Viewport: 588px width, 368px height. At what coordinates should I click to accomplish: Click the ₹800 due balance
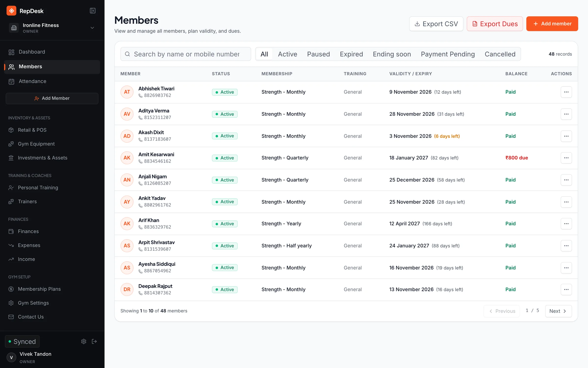[517, 158]
